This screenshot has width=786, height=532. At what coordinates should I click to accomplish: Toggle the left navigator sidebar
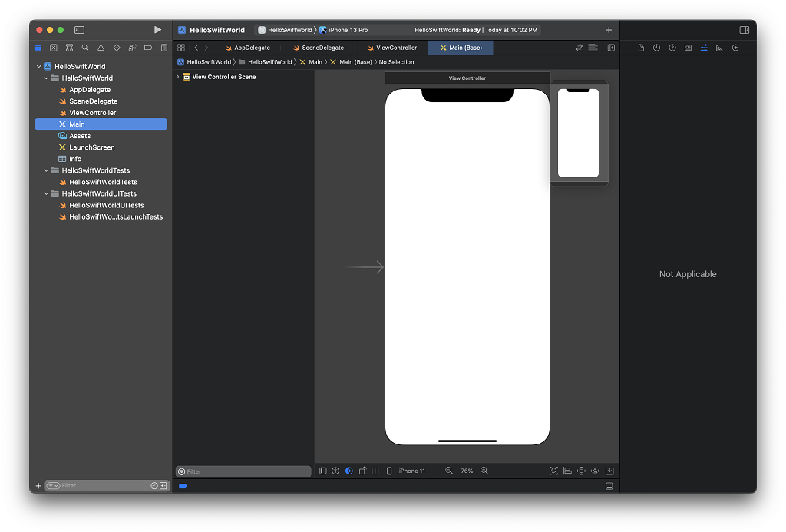click(x=79, y=30)
